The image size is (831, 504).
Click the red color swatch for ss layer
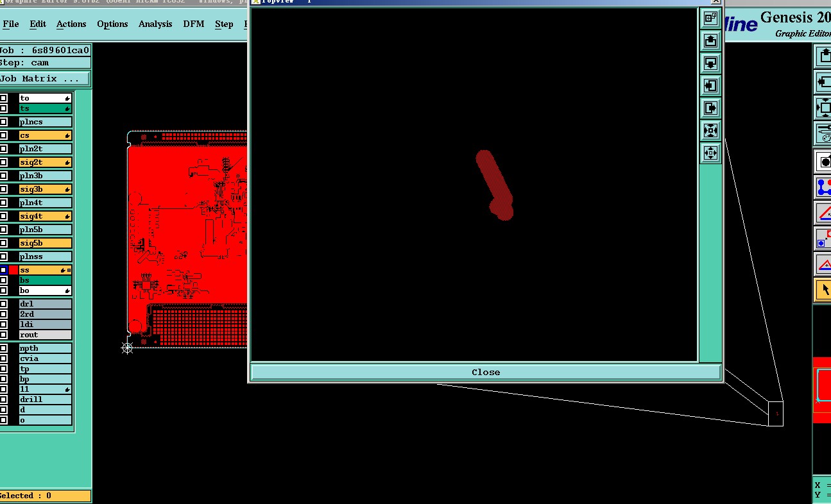tap(13, 270)
